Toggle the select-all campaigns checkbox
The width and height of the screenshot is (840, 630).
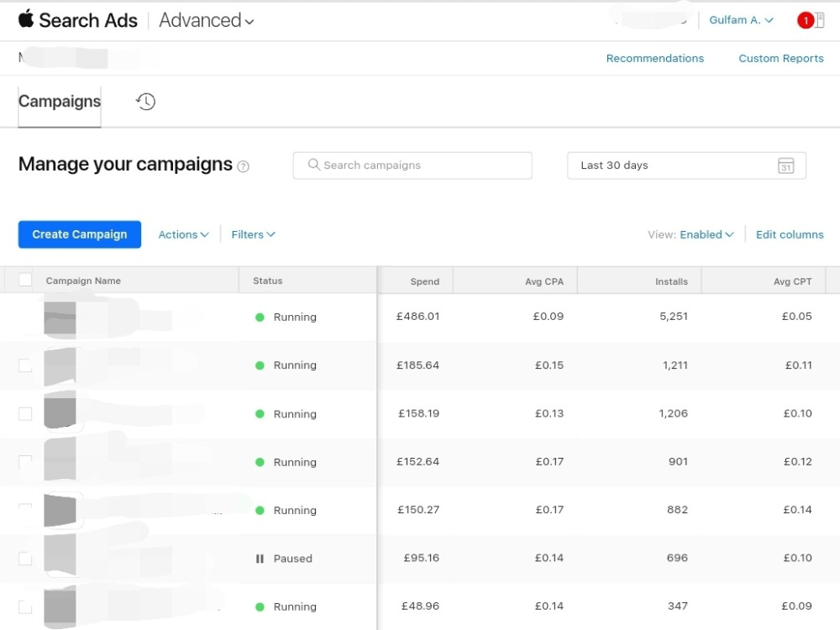[25, 280]
